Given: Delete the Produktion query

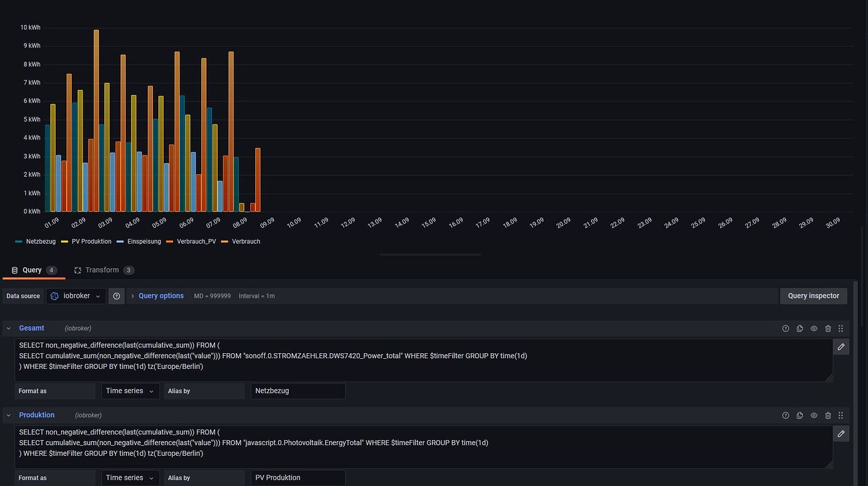Looking at the screenshot, I should (x=828, y=415).
